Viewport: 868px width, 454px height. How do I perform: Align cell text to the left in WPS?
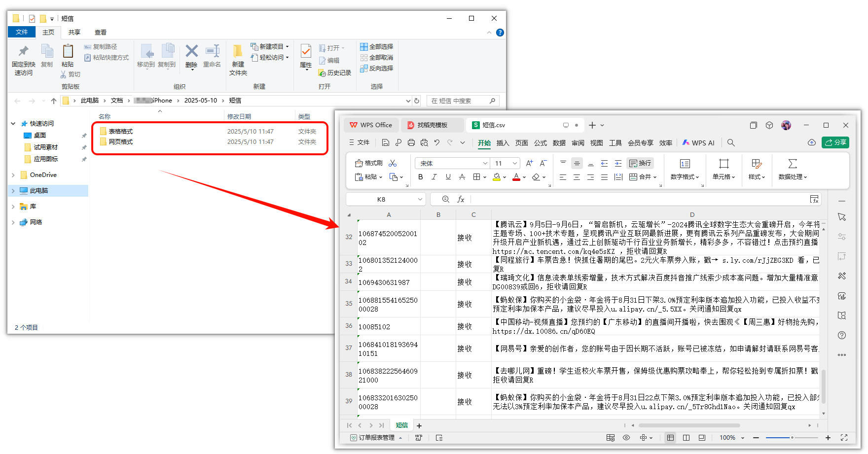click(563, 177)
